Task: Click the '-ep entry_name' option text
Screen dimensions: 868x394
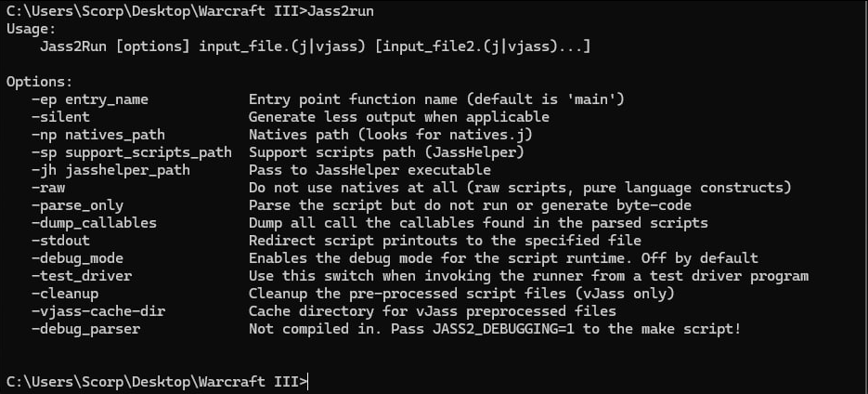Action: tap(89, 99)
